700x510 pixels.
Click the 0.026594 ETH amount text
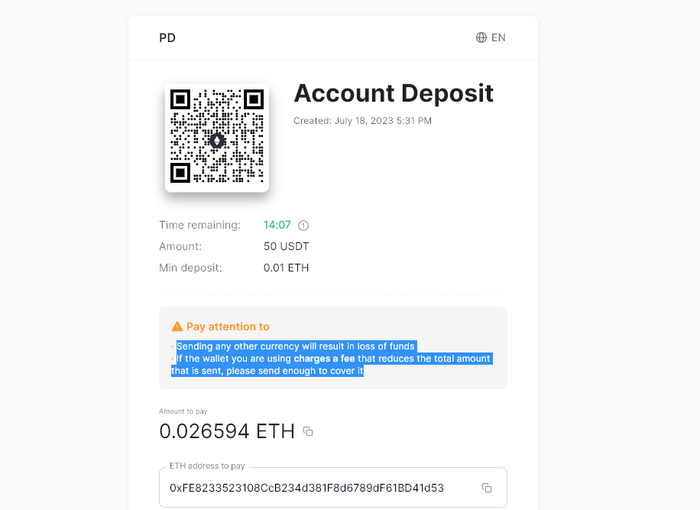[227, 431]
